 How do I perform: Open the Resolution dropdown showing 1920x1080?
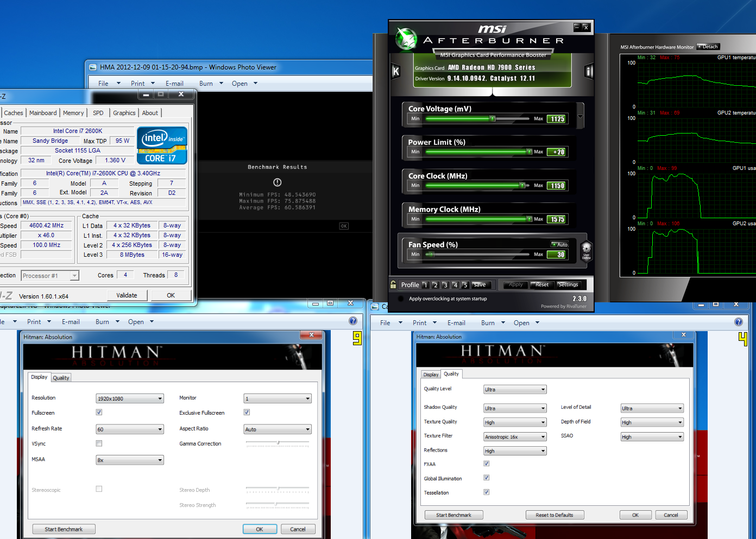point(130,398)
